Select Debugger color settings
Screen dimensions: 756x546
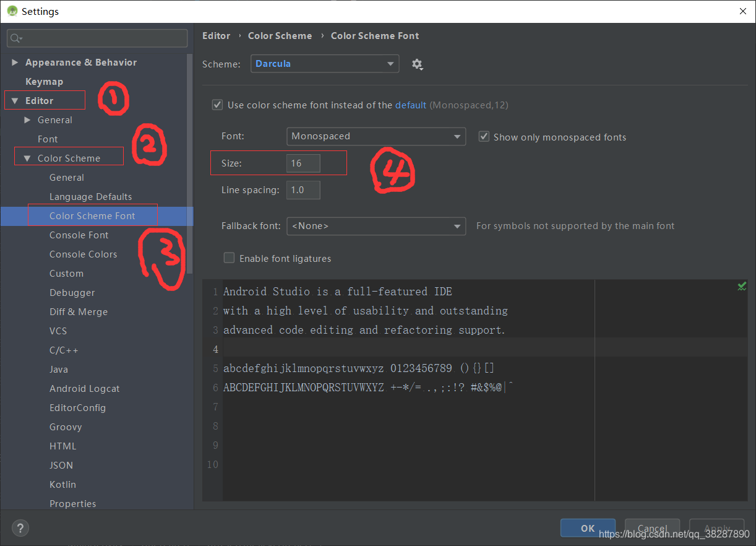pos(72,293)
